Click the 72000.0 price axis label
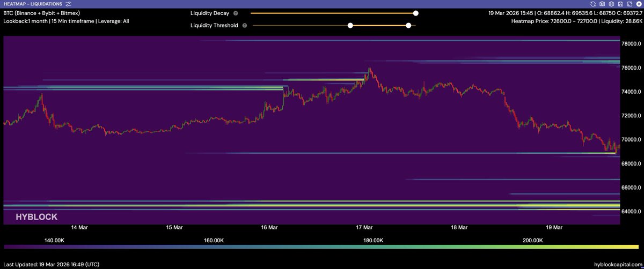 point(631,116)
